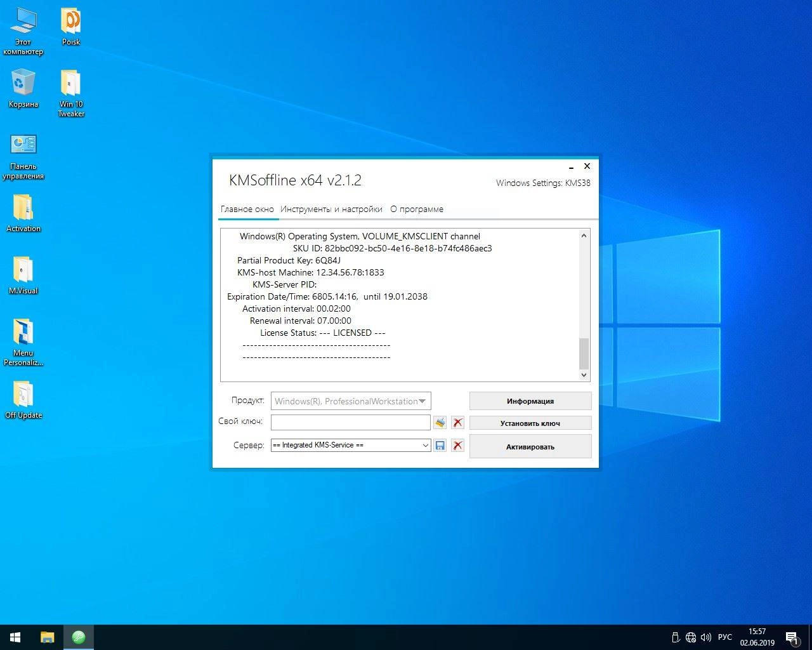Open Панель управления desktop icon
The image size is (812, 650).
pos(23,156)
